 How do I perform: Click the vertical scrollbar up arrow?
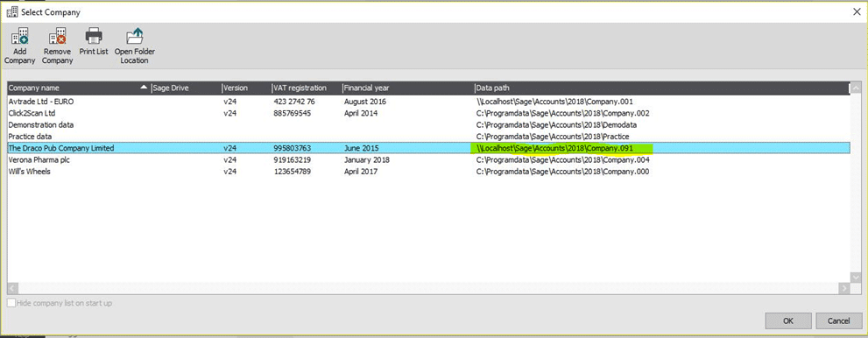coord(855,88)
